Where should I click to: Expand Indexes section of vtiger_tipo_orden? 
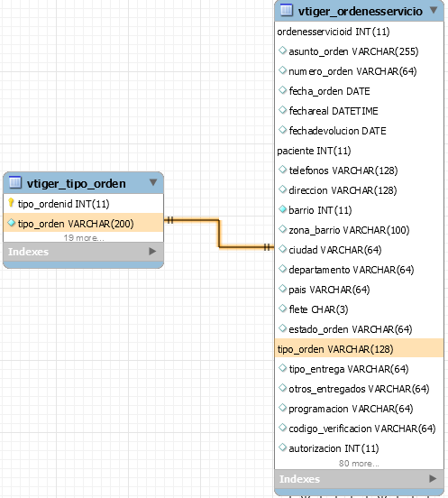point(152,251)
